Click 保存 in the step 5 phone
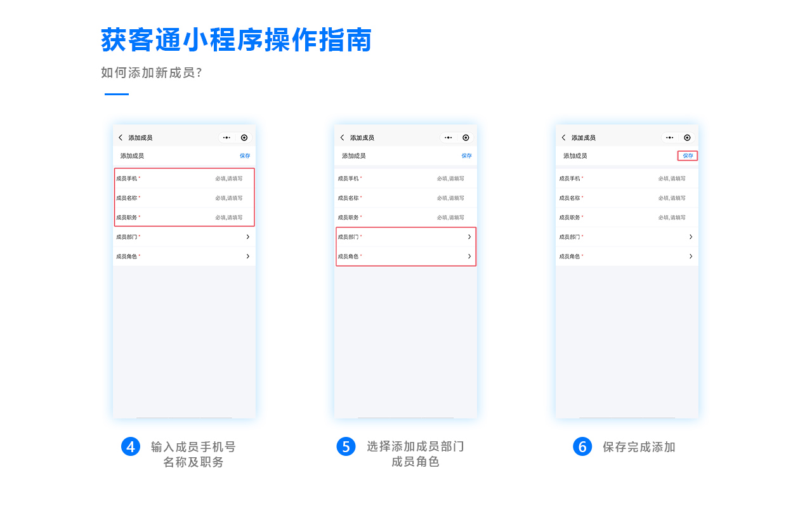The width and height of the screenshot is (812, 508). pyautogui.click(x=466, y=156)
